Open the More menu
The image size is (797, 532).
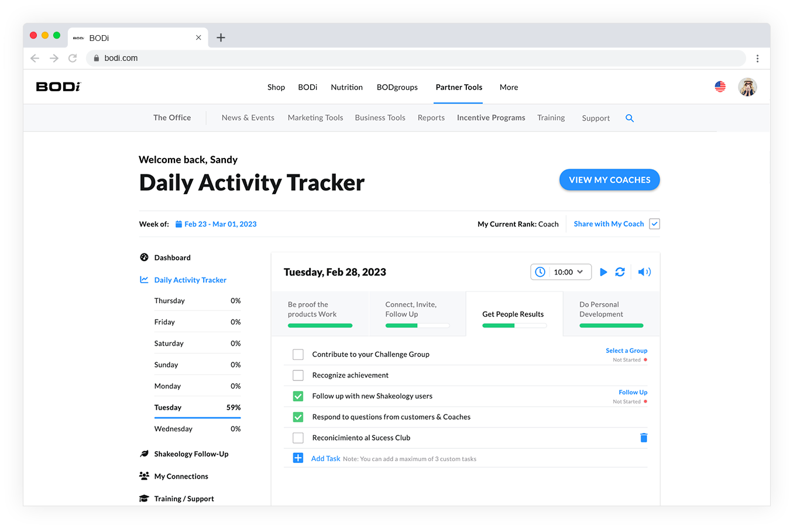click(509, 87)
